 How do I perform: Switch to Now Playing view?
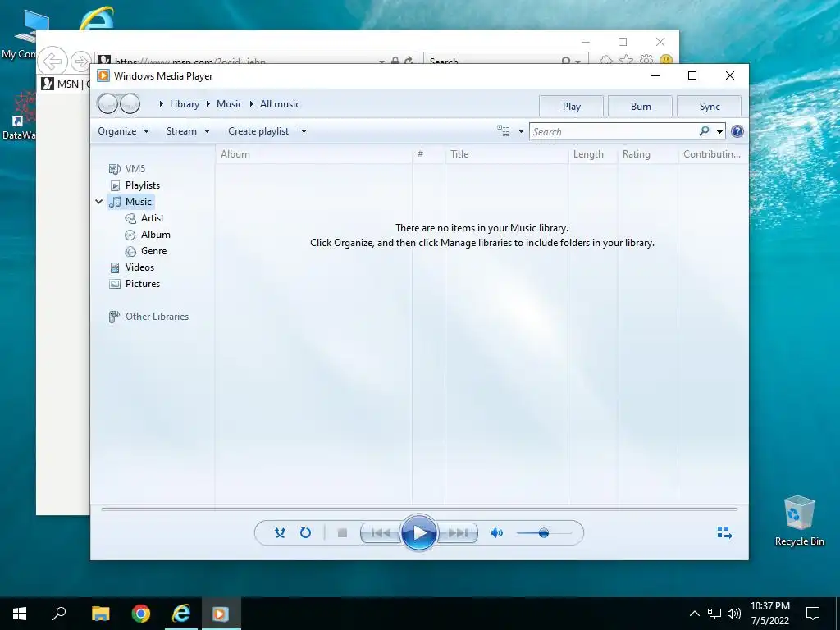tap(724, 532)
